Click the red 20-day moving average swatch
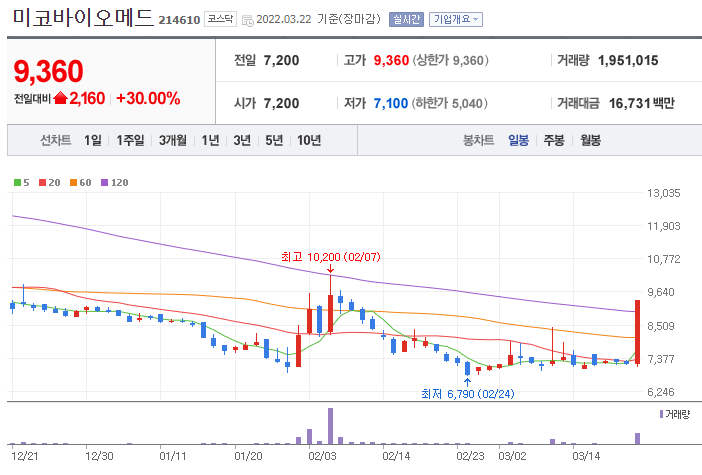This screenshot has height=475, width=702. [43, 182]
